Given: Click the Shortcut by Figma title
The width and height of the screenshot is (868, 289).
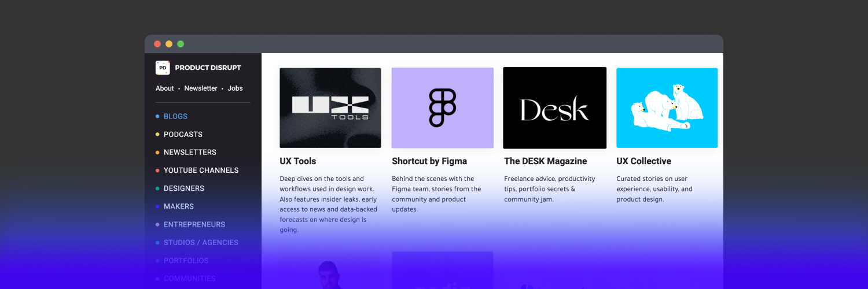Looking at the screenshot, I should click(x=429, y=161).
